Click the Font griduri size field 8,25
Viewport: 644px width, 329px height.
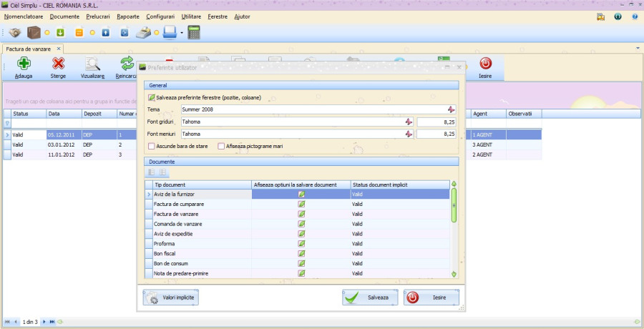point(436,122)
